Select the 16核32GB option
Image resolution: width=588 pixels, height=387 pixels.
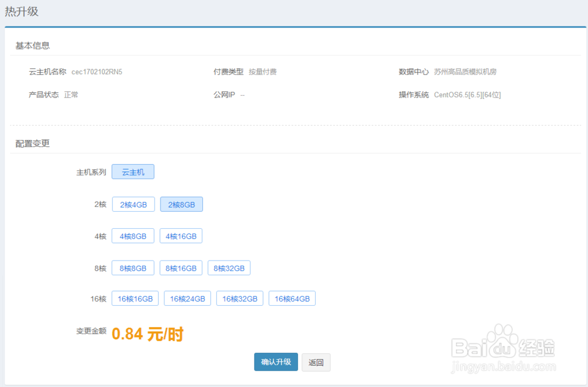(239, 298)
